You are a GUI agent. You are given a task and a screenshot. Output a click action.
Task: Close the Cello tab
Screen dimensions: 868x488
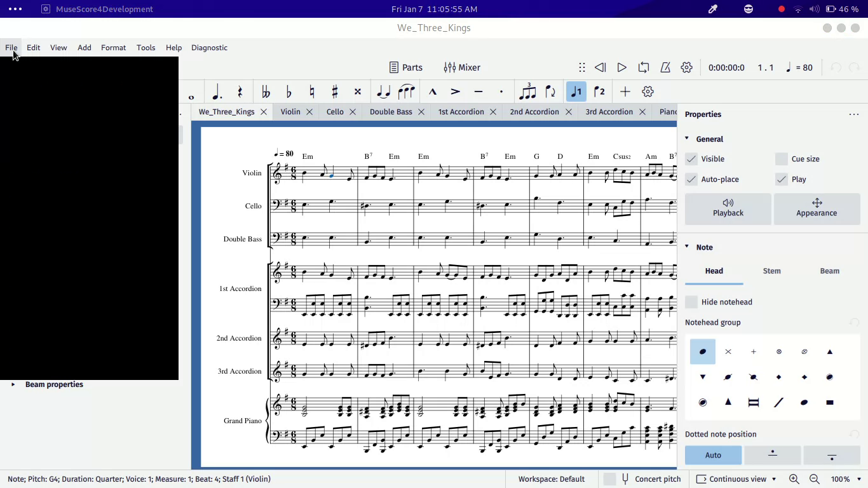(353, 112)
